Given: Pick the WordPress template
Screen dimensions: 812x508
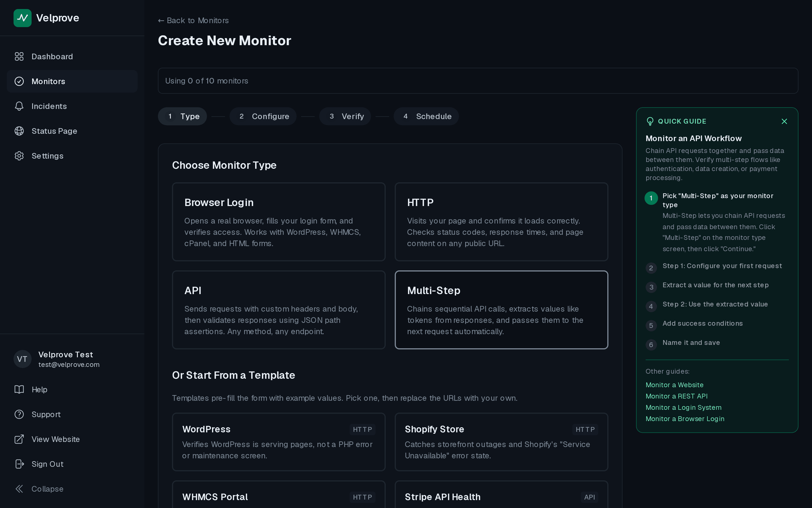Looking at the screenshot, I should [x=279, y=442].
